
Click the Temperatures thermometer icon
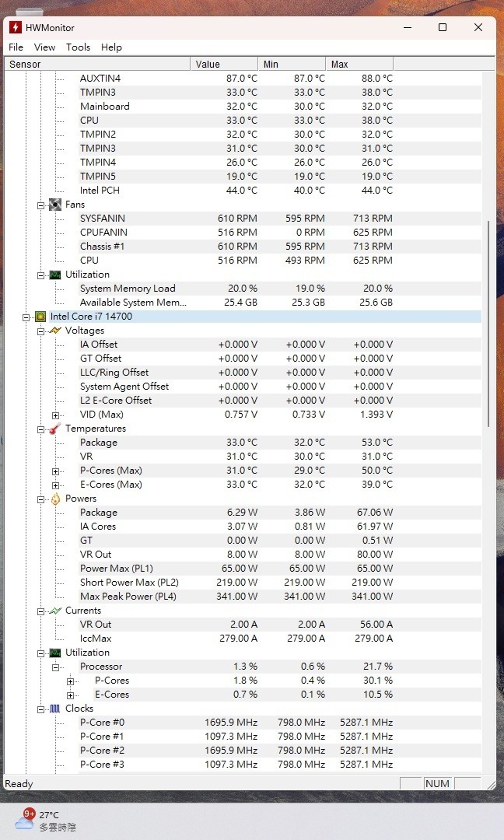pos(55,429)
